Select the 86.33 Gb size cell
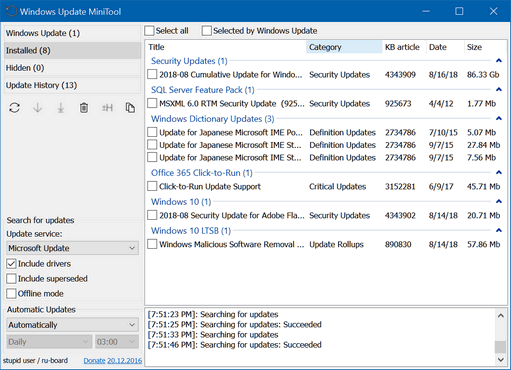Image resolution: width=511 pixels, height=370 pixels. pos(483,74)
